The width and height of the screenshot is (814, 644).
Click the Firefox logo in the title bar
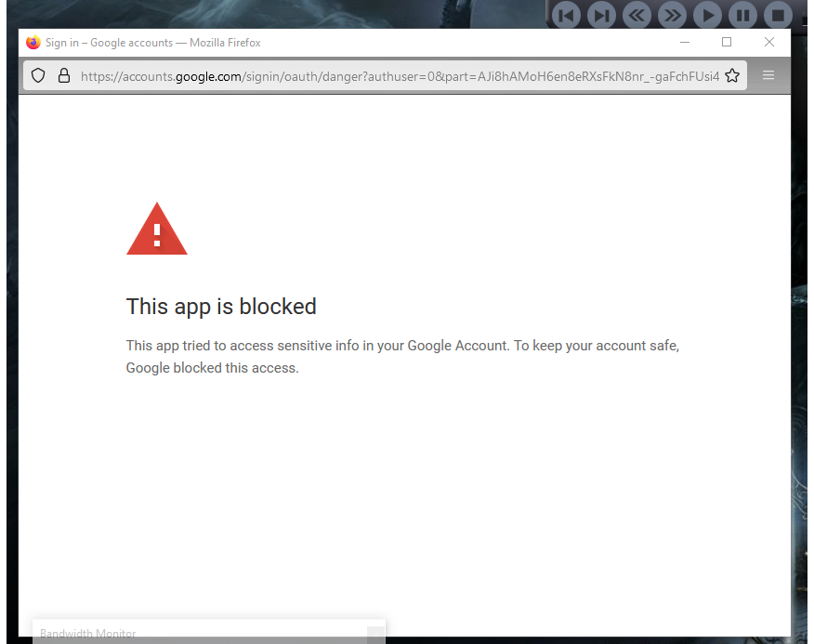[33, 43]
